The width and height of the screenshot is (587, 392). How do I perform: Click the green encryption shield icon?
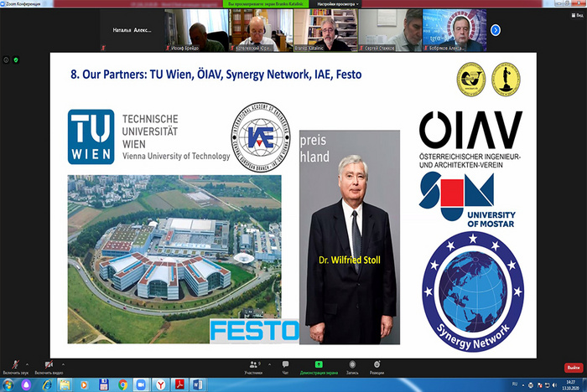click(x=16, y=59)
